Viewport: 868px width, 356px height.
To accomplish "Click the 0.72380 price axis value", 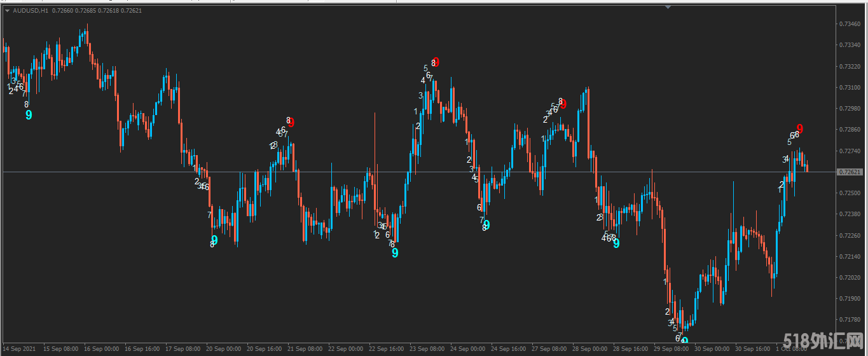I will point(848,214).
